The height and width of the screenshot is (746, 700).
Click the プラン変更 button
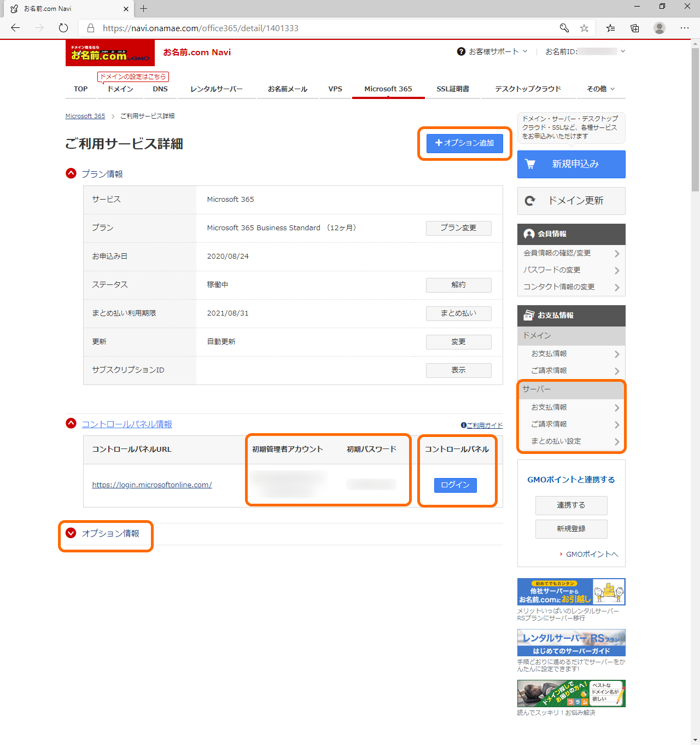point(459,228)
